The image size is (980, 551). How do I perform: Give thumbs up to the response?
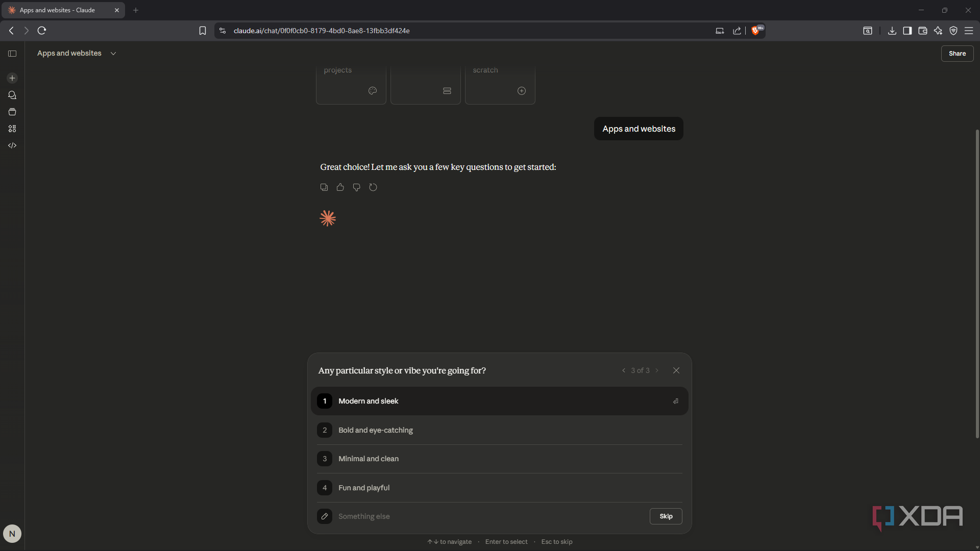click(340, 187)
